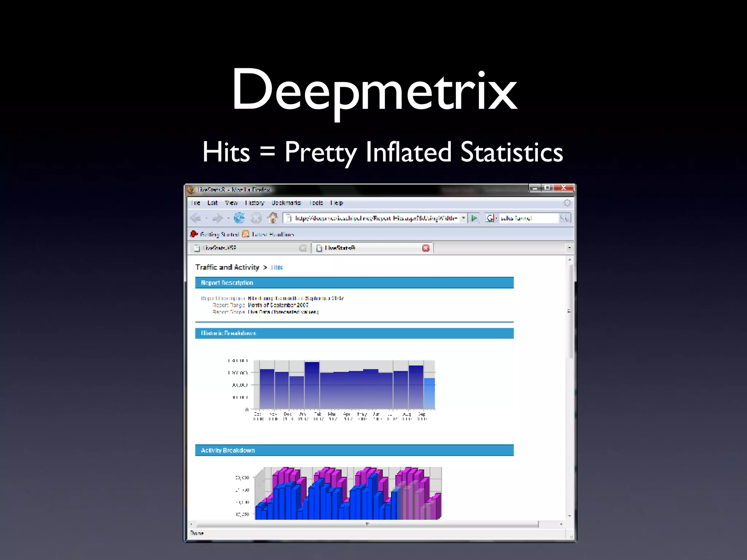Click the Report Description section header
This screenshot has height=560, width=747.
pyautogui.click(x=354, y=283)
